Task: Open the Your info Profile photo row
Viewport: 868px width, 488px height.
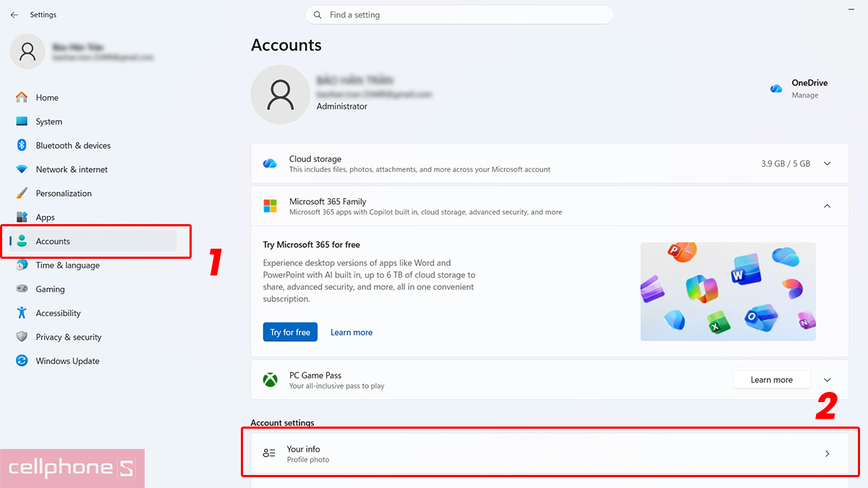Action: pos(550,454)
